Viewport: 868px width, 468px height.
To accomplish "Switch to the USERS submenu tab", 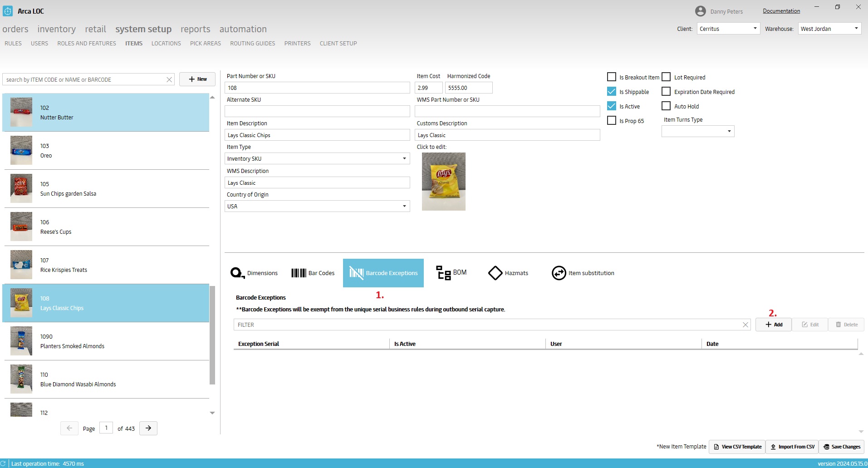I will click(39, 44).
